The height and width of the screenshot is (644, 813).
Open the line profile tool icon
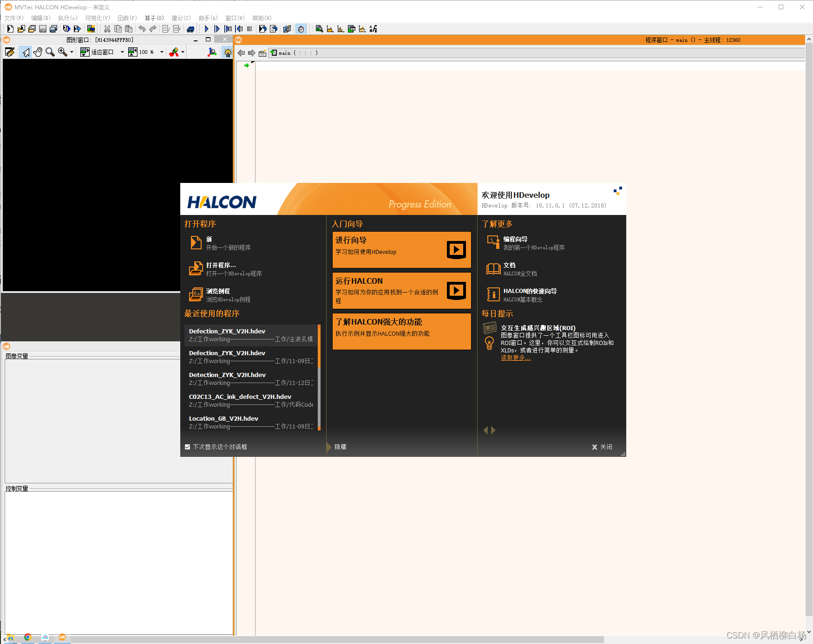[362, 29]
